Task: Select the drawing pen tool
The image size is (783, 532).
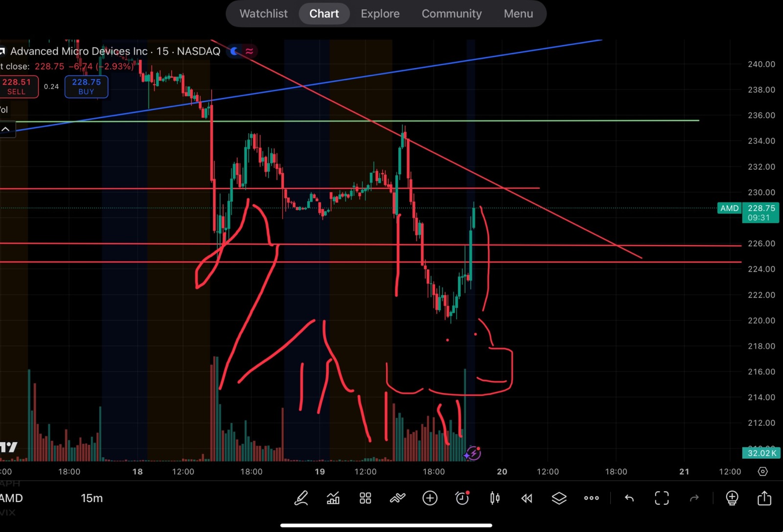Action: pyautogui.click(x=301, y=498)
